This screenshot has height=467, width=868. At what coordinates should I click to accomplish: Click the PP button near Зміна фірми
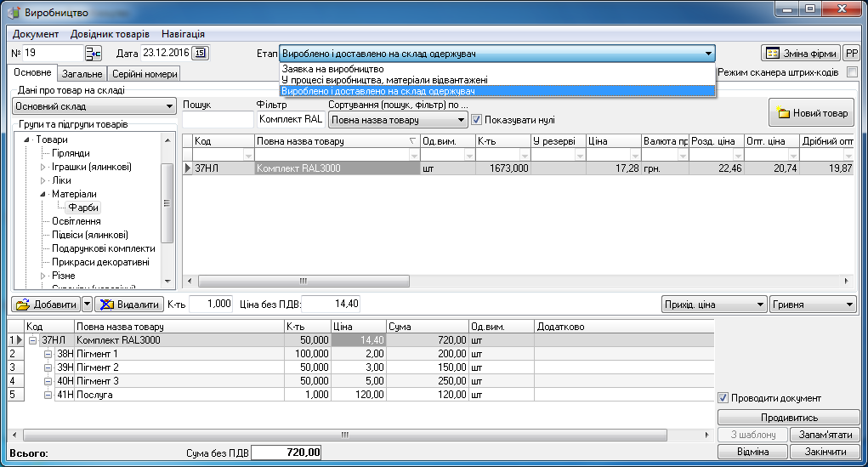tap(852, 54)
